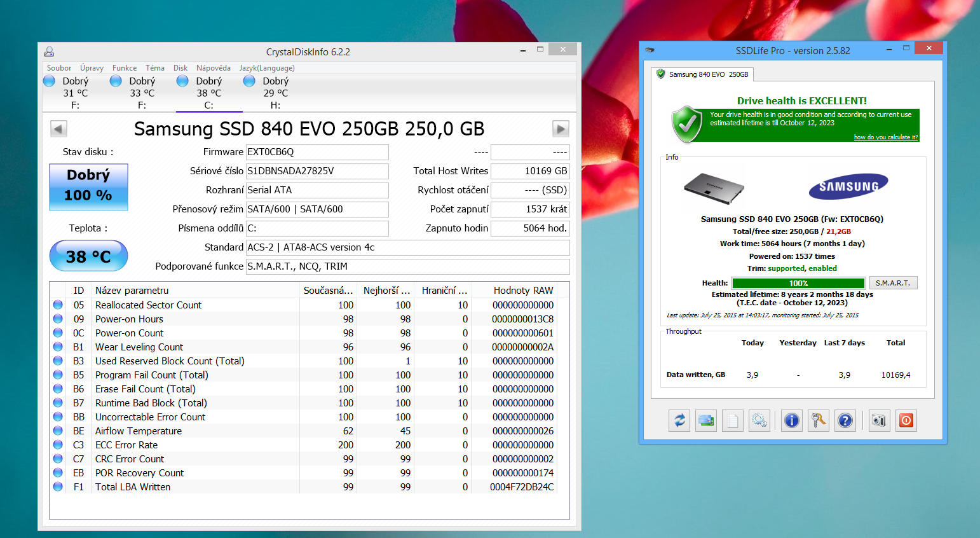
Task: Click the Power-on Count row name
Action: (130, 333)
